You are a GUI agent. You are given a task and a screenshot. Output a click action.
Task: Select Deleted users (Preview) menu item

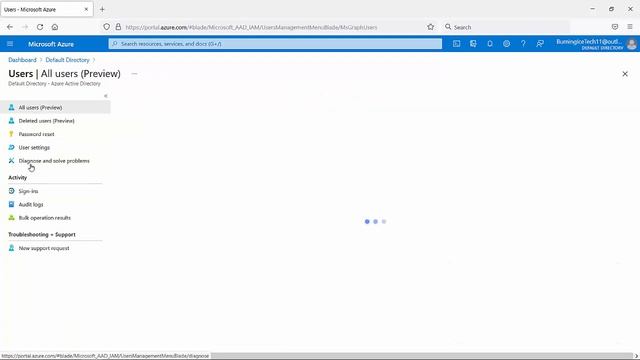point(55,121)
